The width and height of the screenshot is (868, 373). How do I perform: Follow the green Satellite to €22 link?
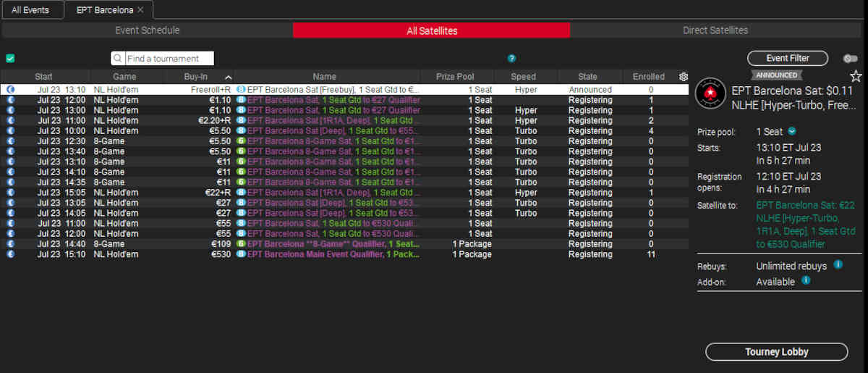[805, 225]
